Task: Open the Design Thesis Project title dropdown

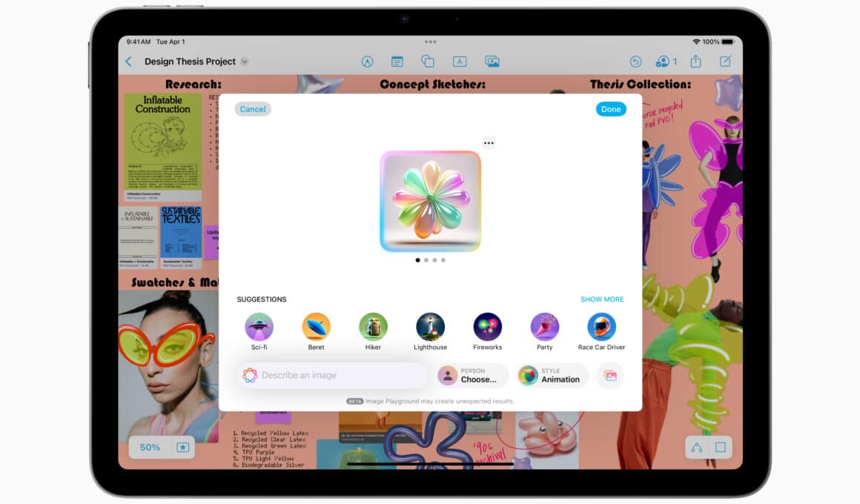Action: [x=245, y=62]
